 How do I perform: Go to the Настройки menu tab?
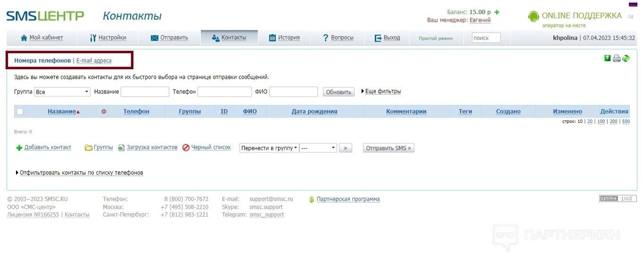pos(108,38)
